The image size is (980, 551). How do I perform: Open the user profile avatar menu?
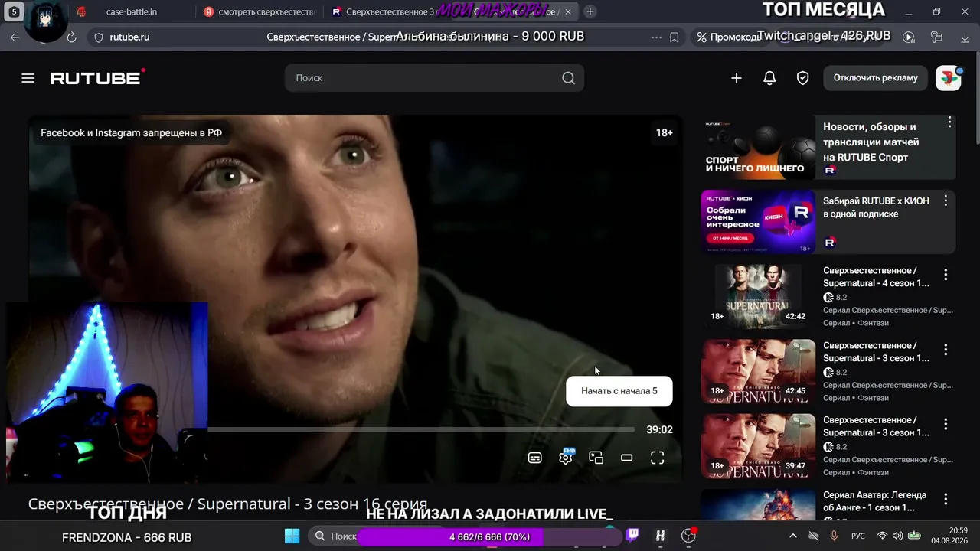tap(949, 78)
